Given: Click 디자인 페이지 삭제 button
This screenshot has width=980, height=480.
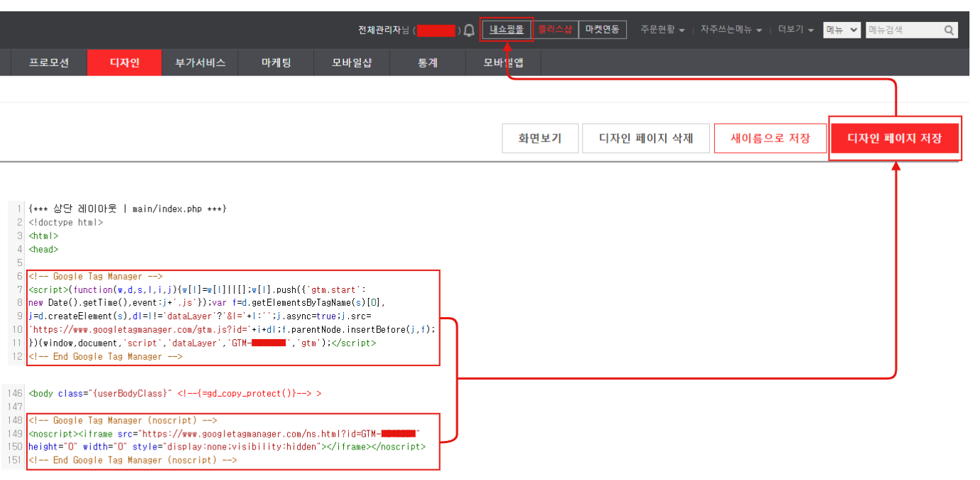Looking at the screenshot, I should pyautogui.click(x=646, y=138).
